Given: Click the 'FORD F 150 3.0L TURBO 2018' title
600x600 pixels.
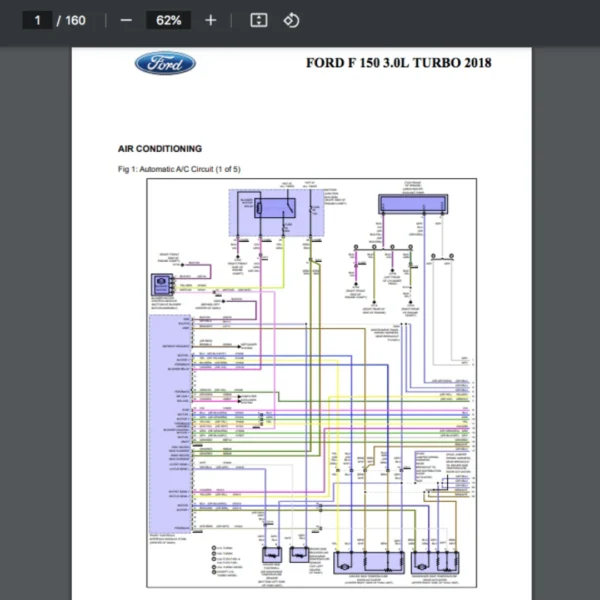Looking at the screenshot, I should [x=398, y=63].
